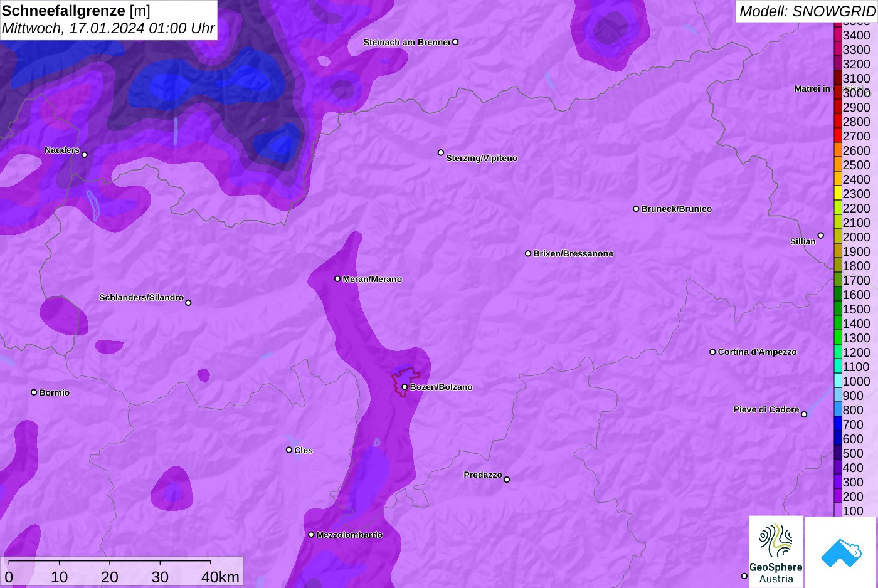
Task: Click the legend value label 600
Action: point(853,439)
